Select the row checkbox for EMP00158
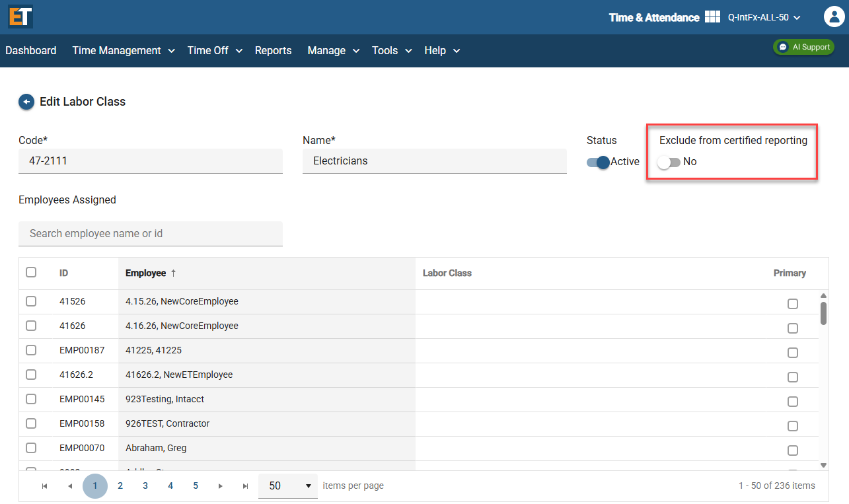The height and width of the screenshot is (504, 849). [31, 423]
